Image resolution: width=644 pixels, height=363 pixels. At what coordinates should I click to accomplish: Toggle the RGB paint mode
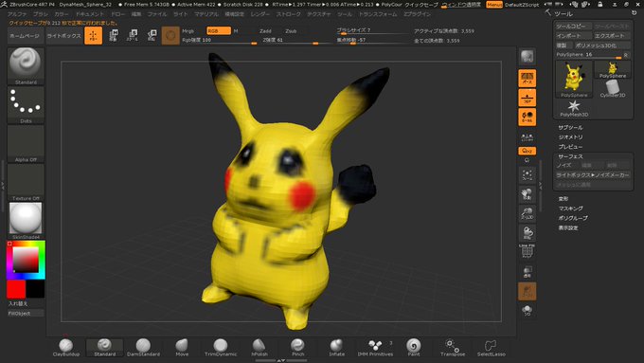pos(219,31)
